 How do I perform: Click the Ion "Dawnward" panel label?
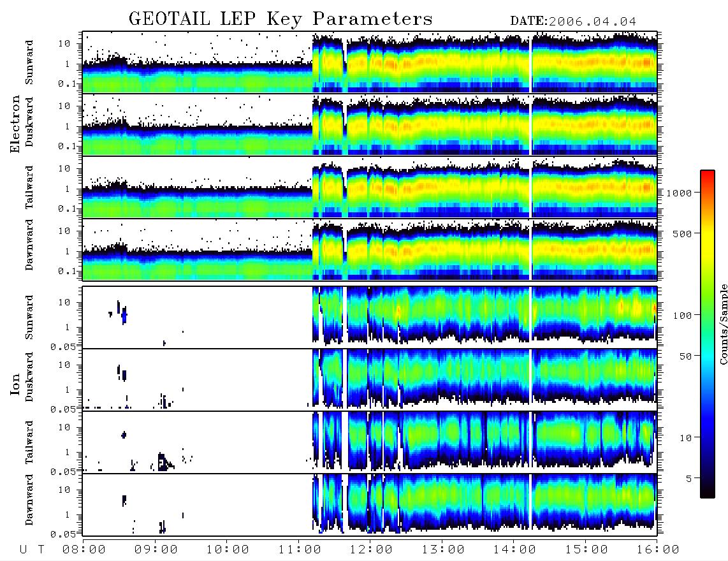pyautogui.click(x=29, y=500)
